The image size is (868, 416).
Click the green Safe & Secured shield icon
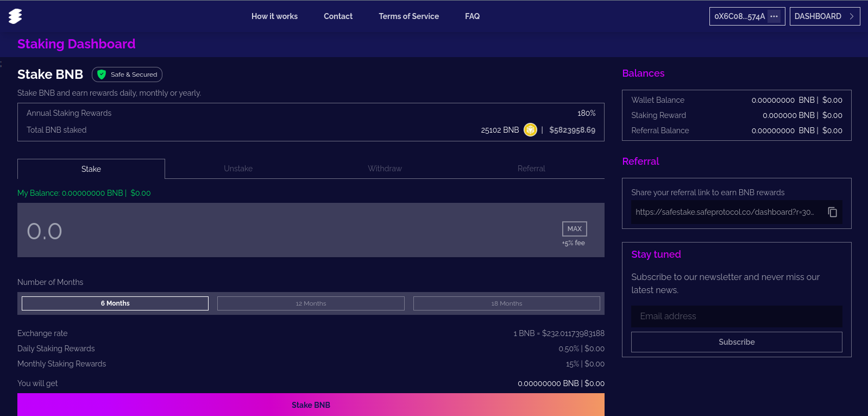(x=102, y=74)
